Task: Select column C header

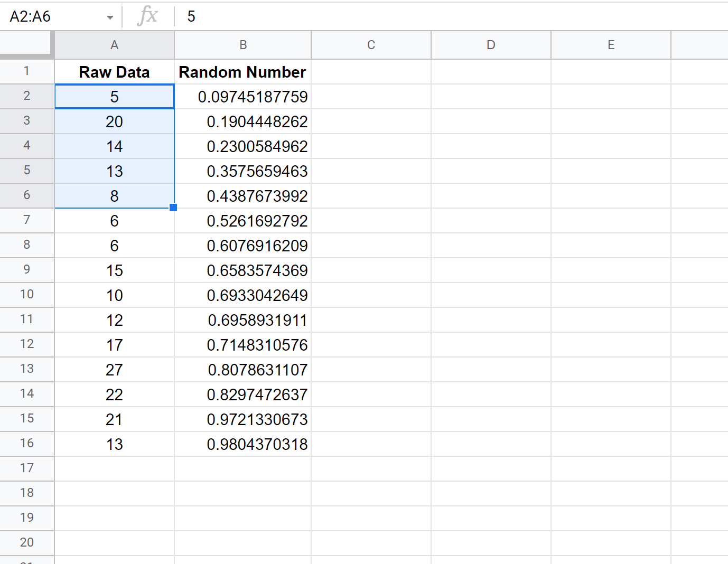Action: [371, 45]
